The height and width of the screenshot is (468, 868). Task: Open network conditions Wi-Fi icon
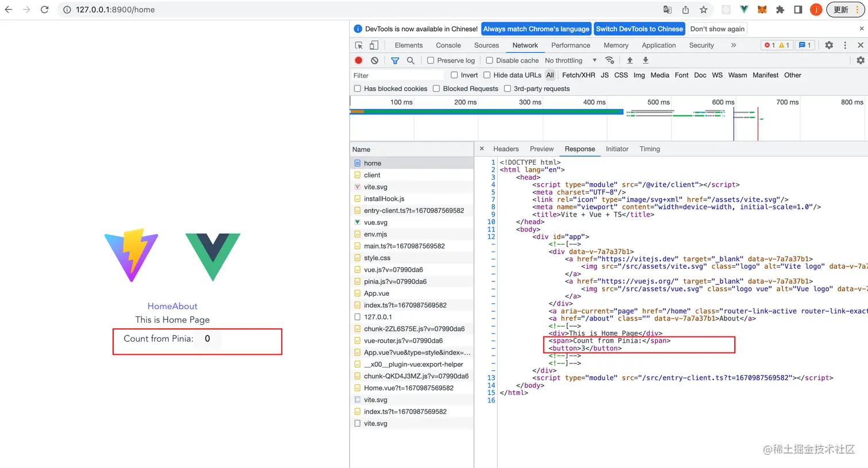(610, 60)
